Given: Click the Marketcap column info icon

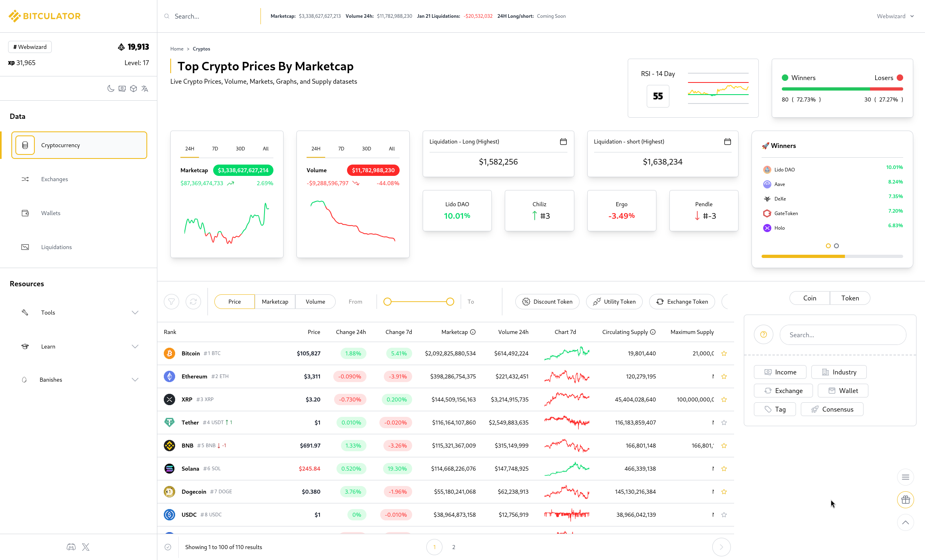Looking at the screenshot, I should tap(473, 332).
